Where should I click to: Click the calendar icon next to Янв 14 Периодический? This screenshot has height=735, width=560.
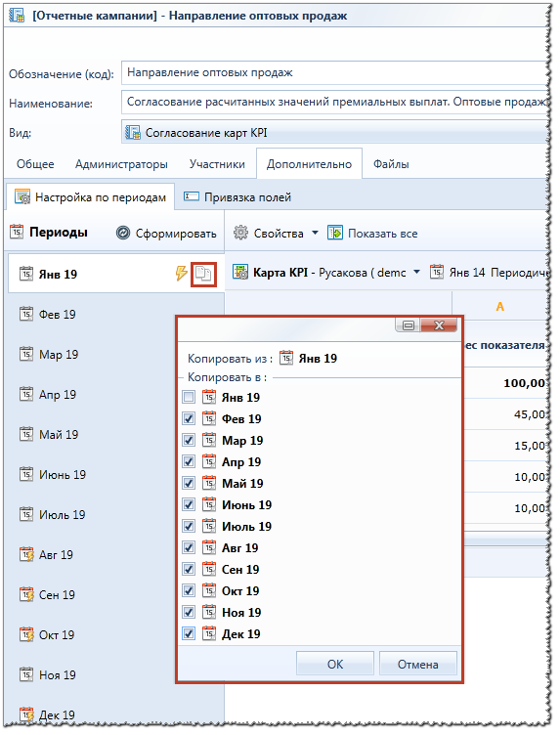(x=437, y=272)
